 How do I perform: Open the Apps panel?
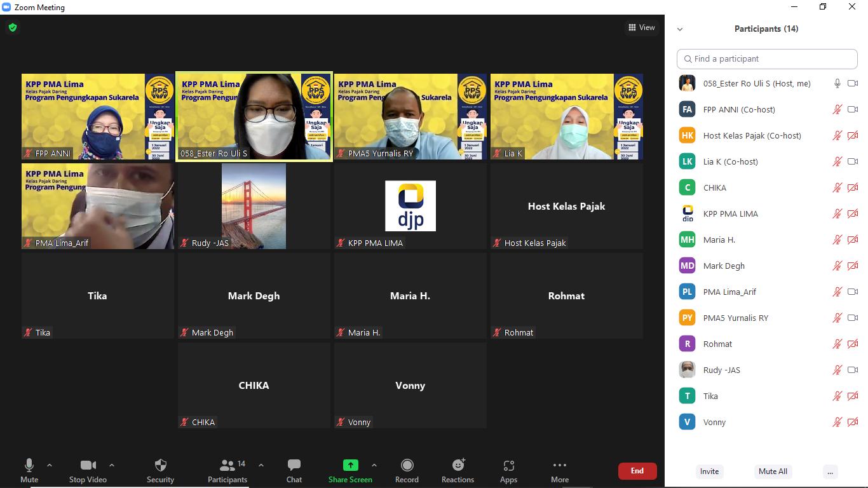pyautogui.click(x=508, y=470)
